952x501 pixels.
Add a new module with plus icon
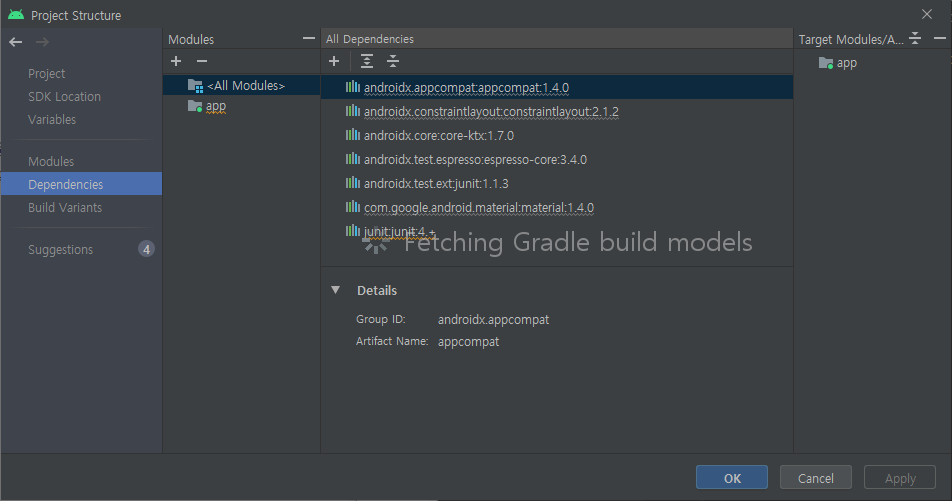point(176,61)
